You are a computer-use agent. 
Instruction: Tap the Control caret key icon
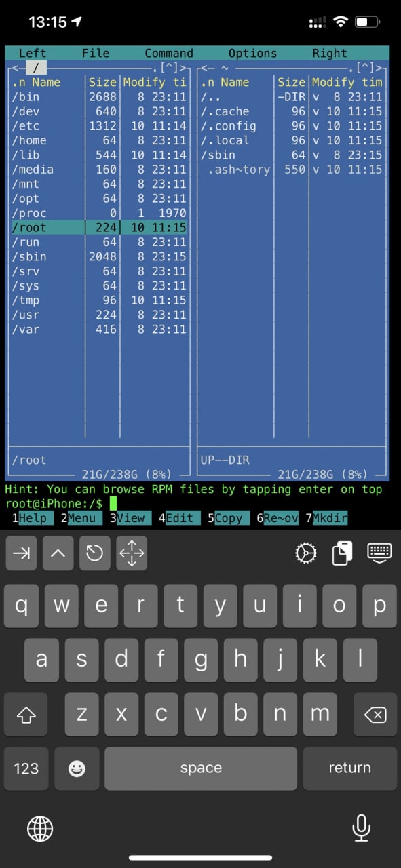pos(58,553)
